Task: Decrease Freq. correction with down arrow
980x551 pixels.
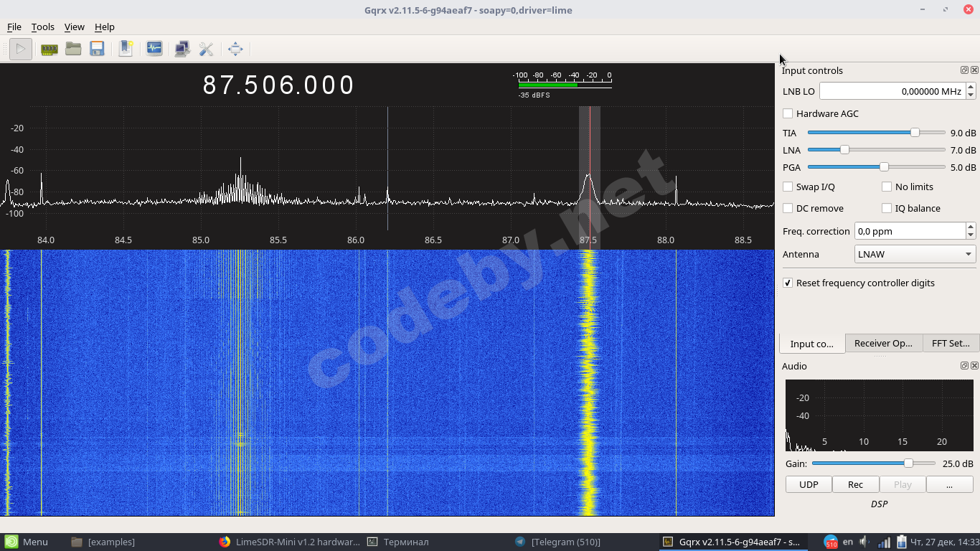Action: 971,235
